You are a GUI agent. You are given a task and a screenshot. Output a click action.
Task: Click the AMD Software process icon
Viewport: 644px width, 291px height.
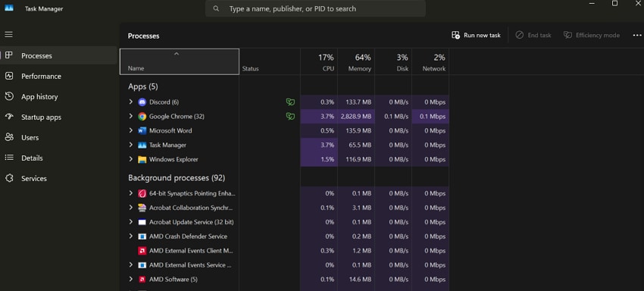(142, 280)
